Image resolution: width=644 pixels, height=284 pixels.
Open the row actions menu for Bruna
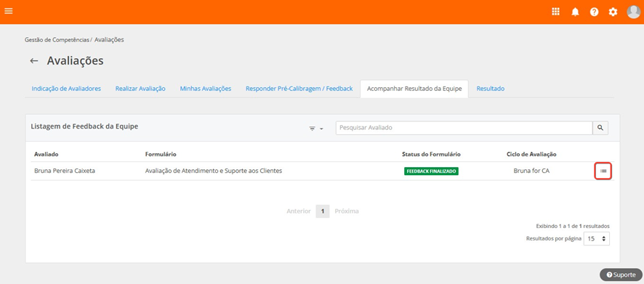603,171
